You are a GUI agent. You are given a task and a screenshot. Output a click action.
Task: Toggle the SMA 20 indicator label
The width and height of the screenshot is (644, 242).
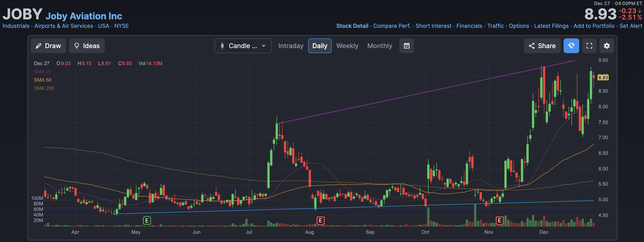(x=42, y=72)
